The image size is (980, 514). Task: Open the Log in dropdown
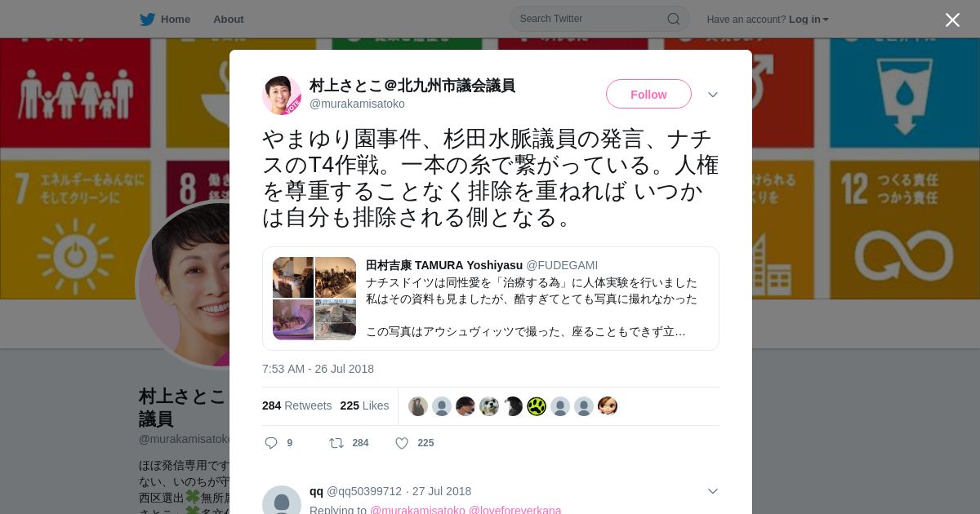click(x=808, y=19)
